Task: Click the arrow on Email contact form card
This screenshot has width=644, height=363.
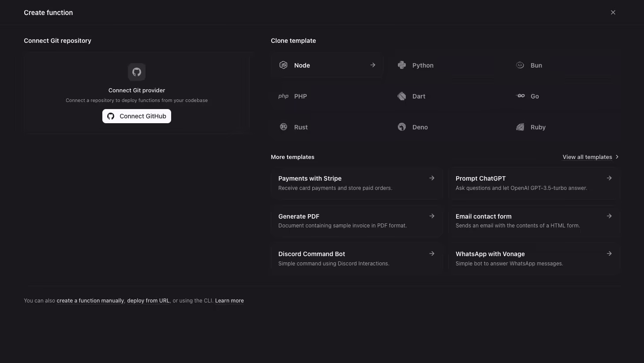Action: (609, 216)
